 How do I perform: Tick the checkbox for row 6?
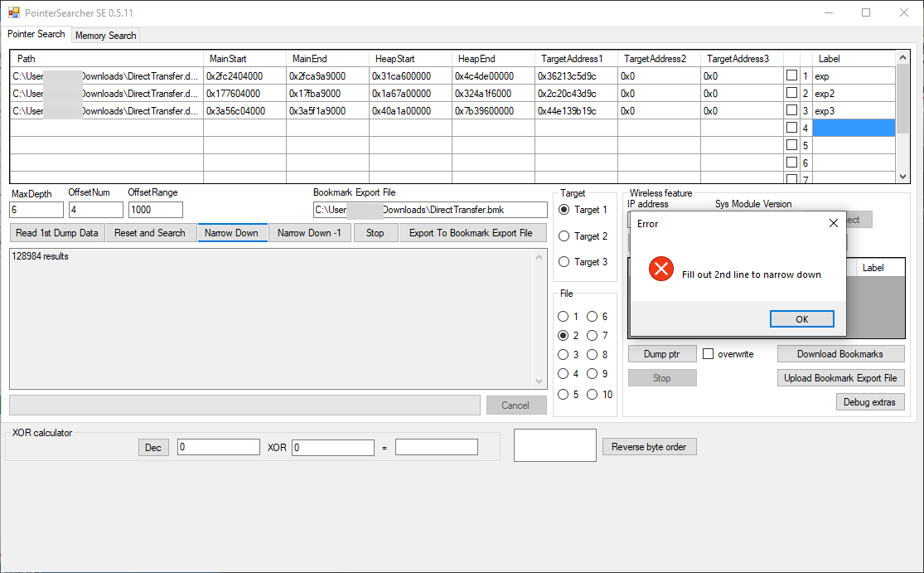(792, 162)
